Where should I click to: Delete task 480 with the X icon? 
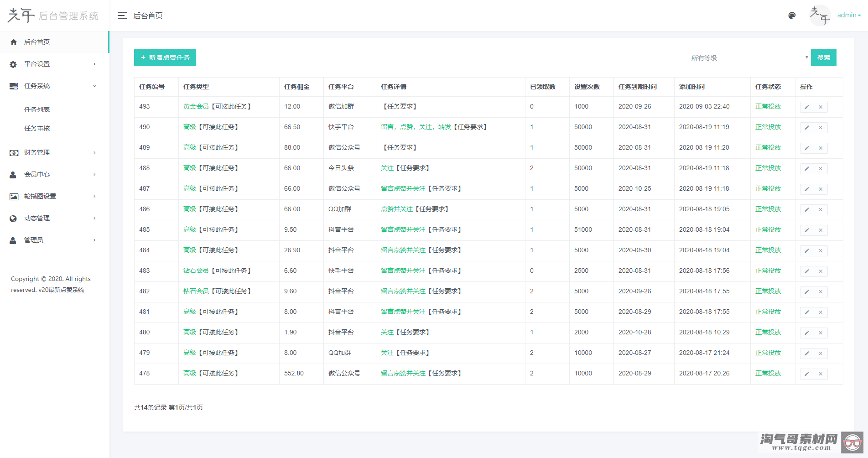821,333
